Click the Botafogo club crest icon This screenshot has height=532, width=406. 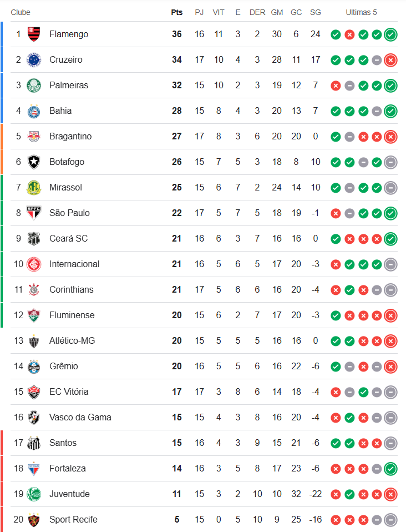pyautogui.click(x=34, y=162)
